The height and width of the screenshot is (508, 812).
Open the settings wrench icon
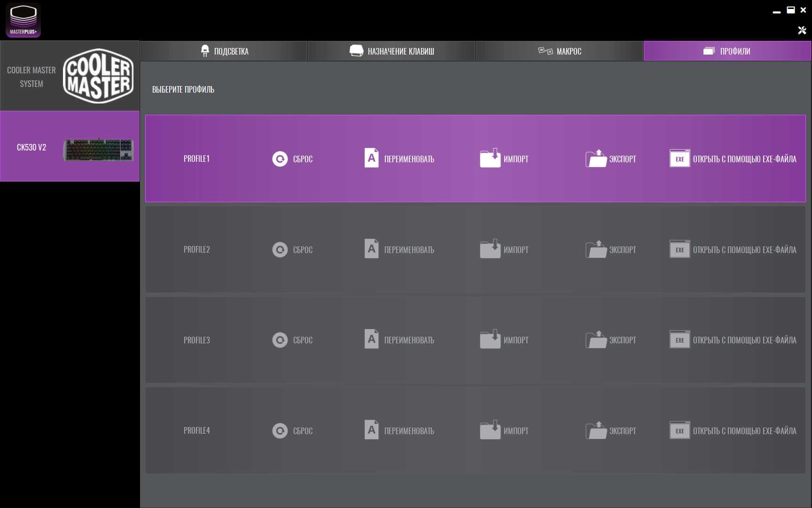coord(802,30)
